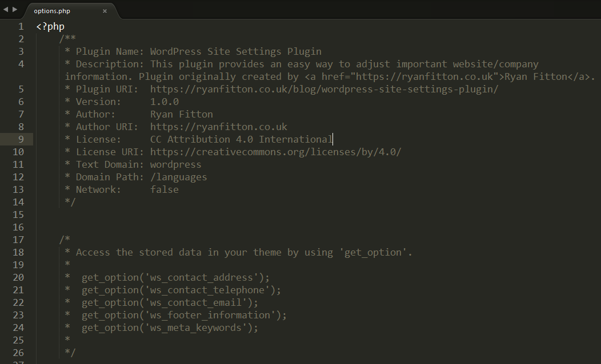This screenshot has height=364, width=601.
Task: Click the Network value 'false'
Action: (164, 189)
